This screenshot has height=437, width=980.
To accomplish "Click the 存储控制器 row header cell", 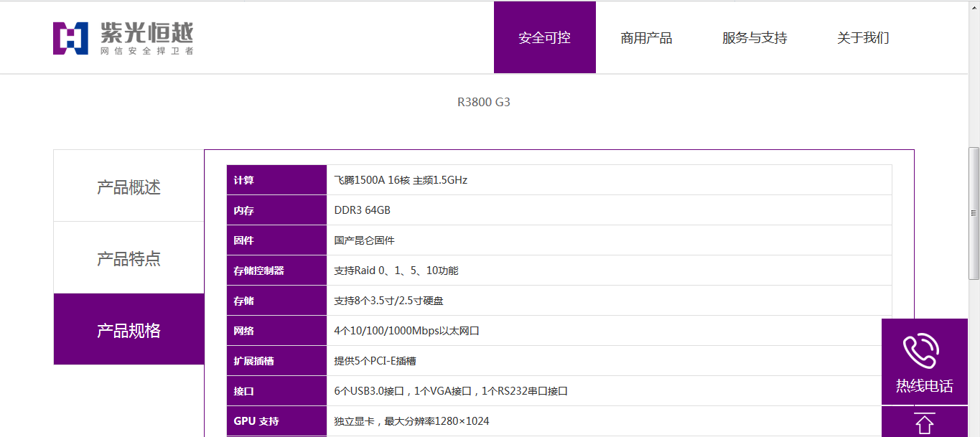I will point(276,271).
